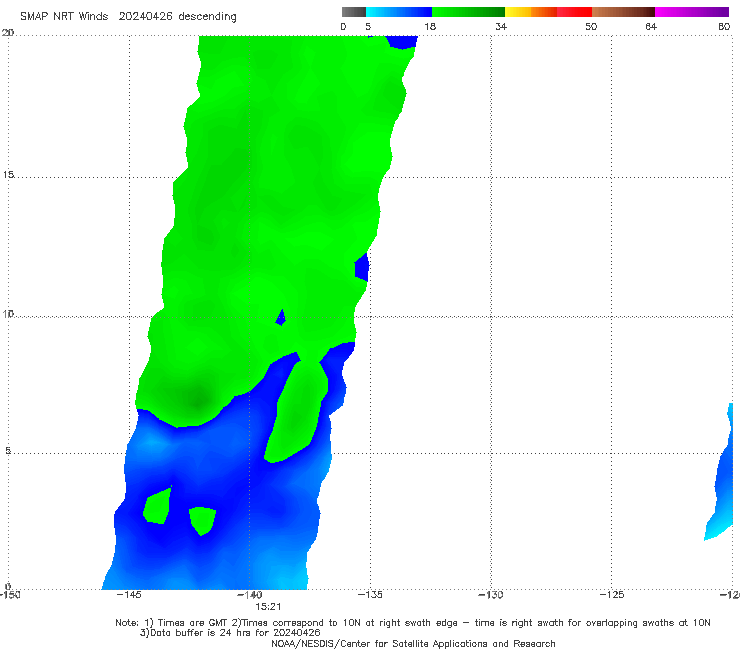Click the longitude label '-140'
This screenshot has height=650, width=740.
tap(249, 595)
